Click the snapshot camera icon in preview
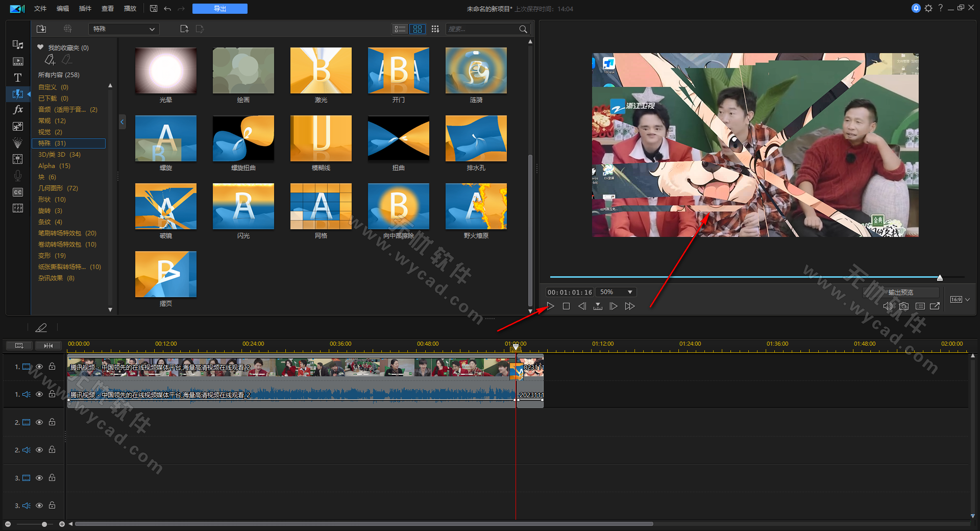Image resolution: width=980 pixels, height=531 pixels. [x=904, y=306]
